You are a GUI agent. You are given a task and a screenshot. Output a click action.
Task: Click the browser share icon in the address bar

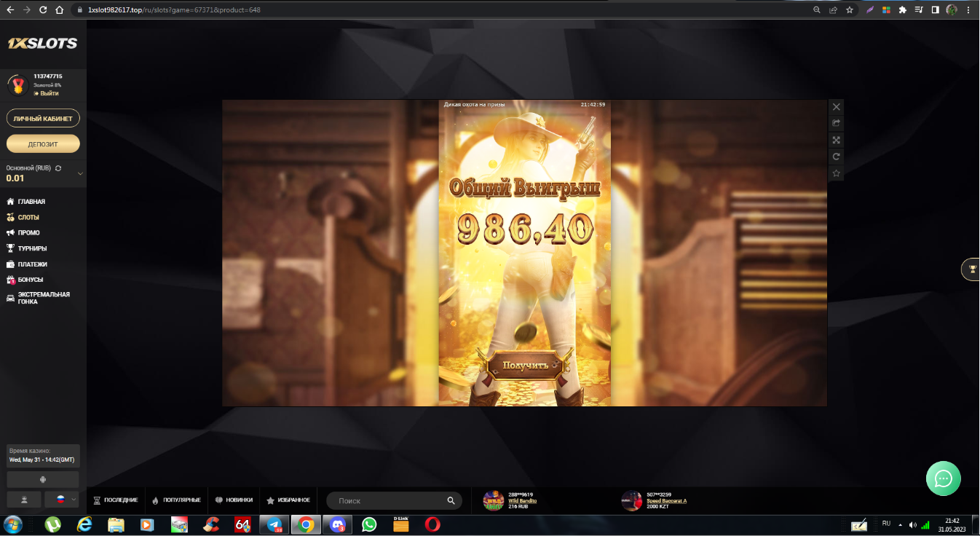pos(833,10)
